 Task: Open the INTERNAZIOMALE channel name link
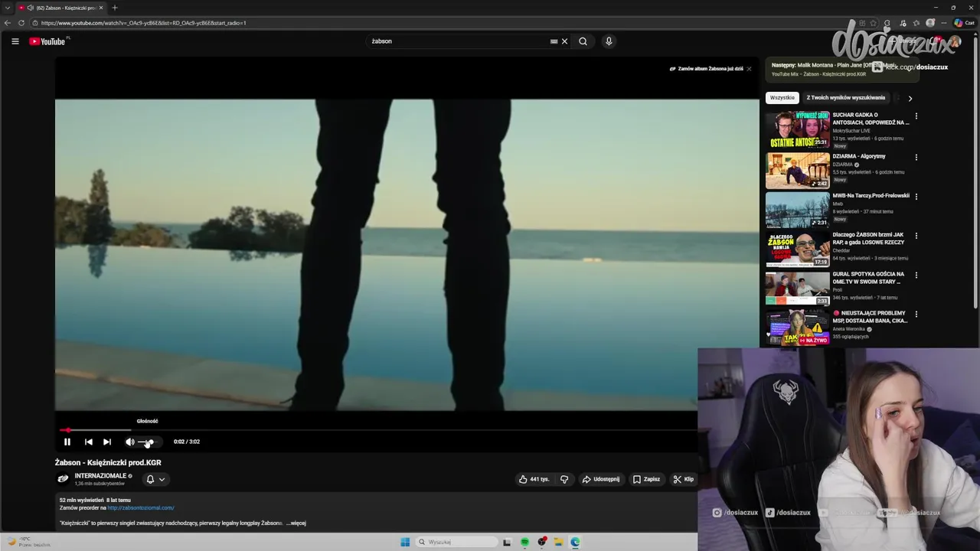pyautogui.click(x=100, y=476)
